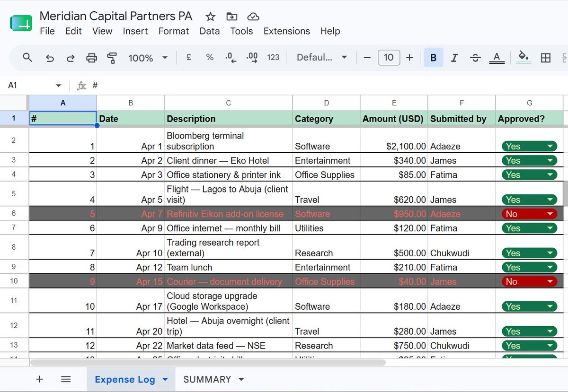Click the font size field showing 10
Image resolution: width=568 pixels, height=392 pixels.
[x=389, y=58]
